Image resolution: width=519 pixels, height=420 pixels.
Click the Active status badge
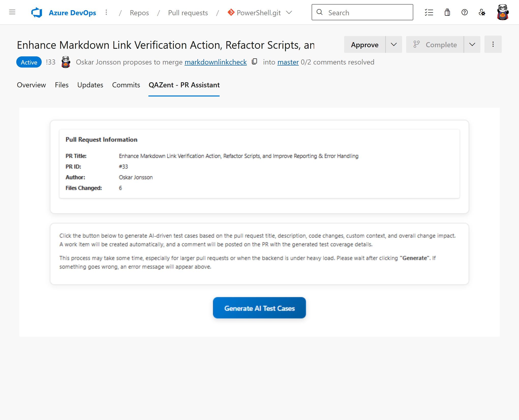(29, 62)
